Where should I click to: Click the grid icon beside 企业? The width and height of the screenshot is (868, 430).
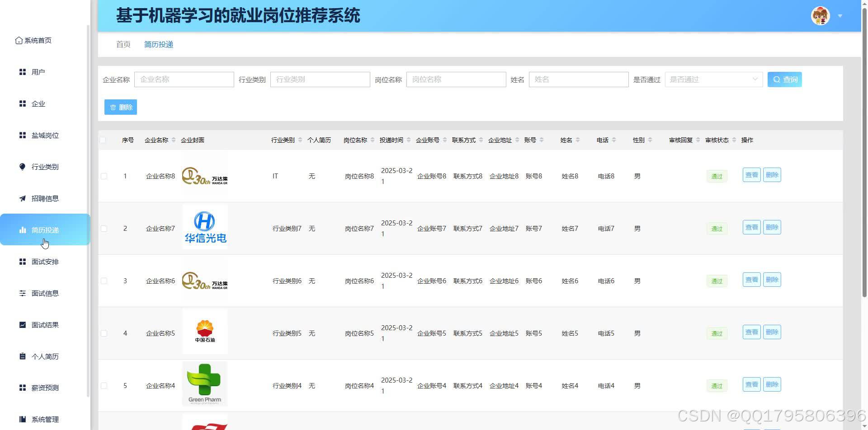click(23, 103)
